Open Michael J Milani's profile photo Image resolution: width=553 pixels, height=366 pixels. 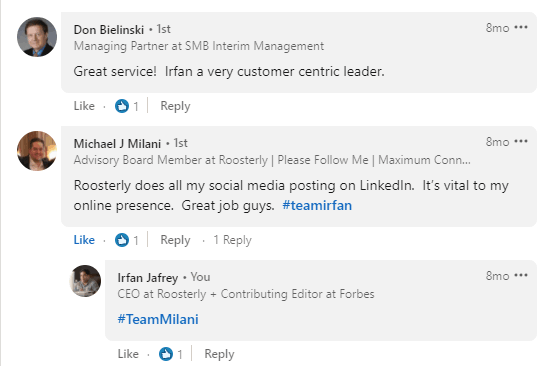pos(37,151)
